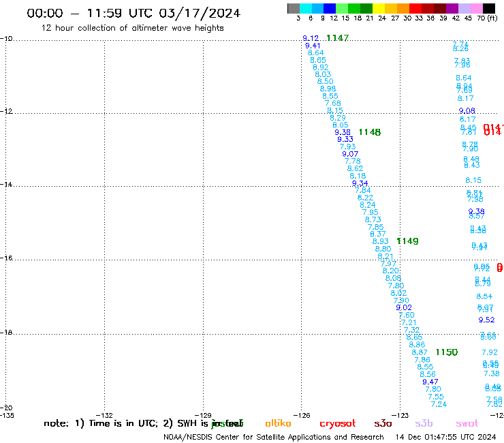
Task: Click the wave height value 9.07
Action: tap(350, 154)
